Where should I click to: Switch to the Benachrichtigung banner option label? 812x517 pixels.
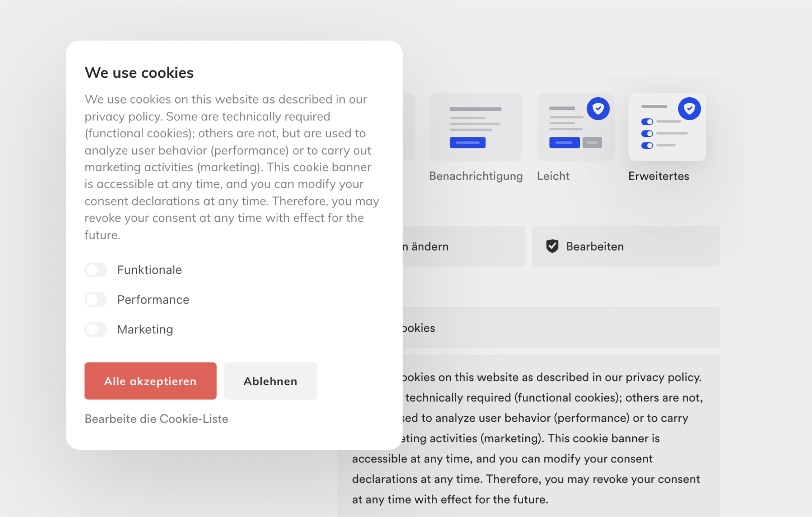point(476,176)
